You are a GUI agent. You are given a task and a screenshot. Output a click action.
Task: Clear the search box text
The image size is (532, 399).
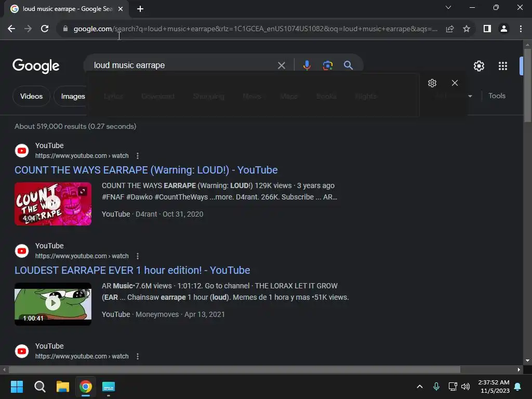[281, 65]
